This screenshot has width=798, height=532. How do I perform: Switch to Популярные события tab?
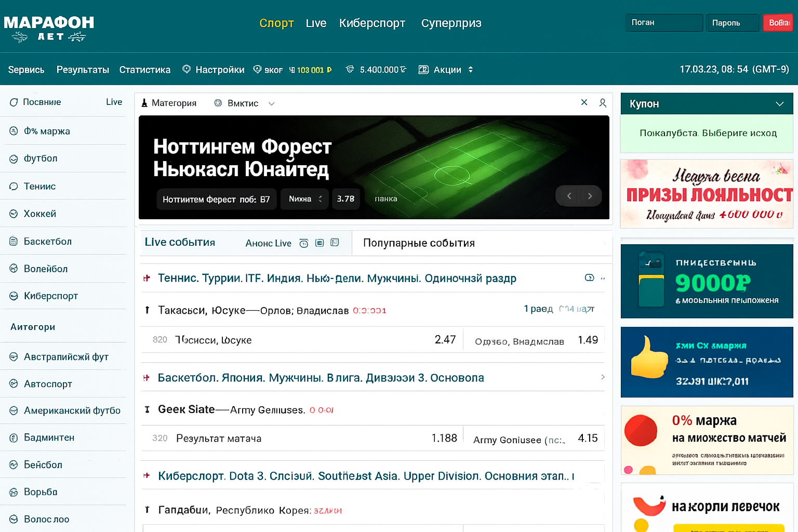pos(419,243)
